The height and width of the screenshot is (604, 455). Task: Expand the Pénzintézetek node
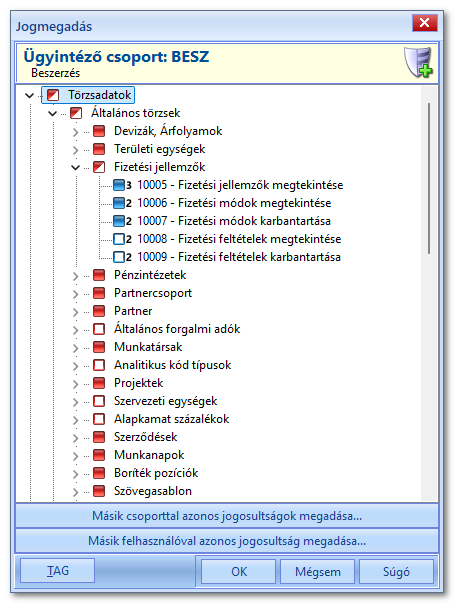pos(76,276)
